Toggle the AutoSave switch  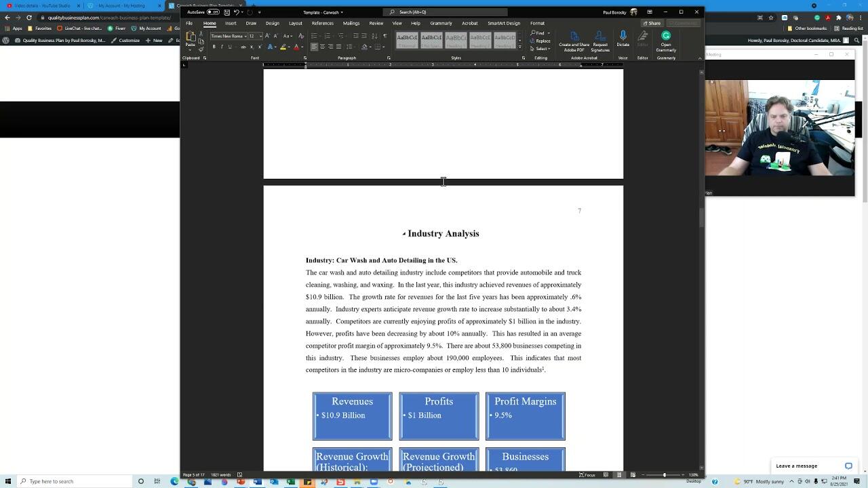(213, 12)
